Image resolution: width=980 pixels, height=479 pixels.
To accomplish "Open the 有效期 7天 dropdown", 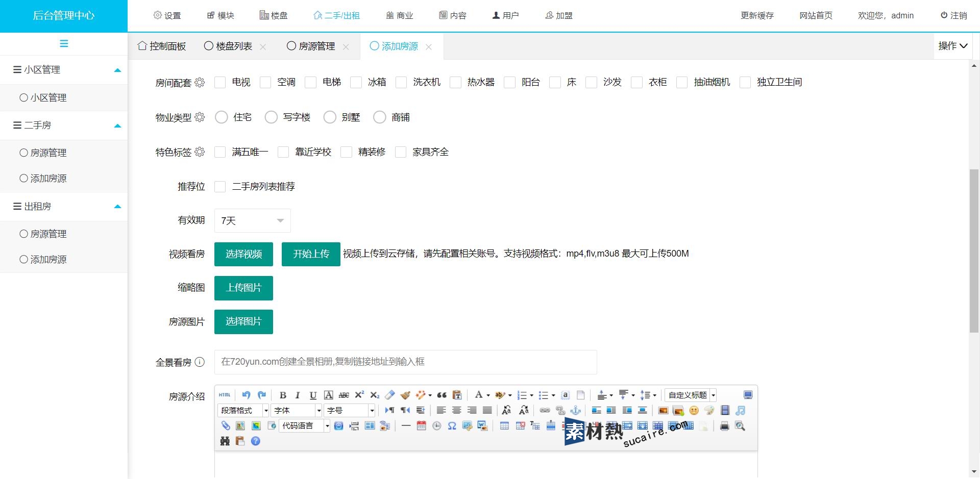I will (253, 221).
